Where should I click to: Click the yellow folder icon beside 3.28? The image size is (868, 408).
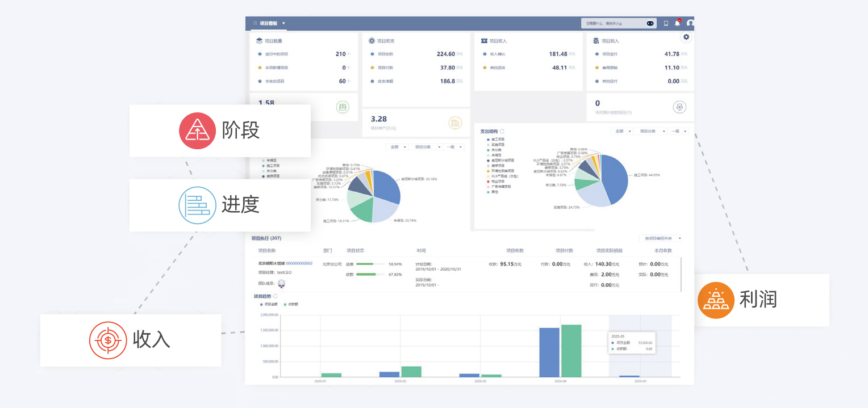tap(454, 123)
